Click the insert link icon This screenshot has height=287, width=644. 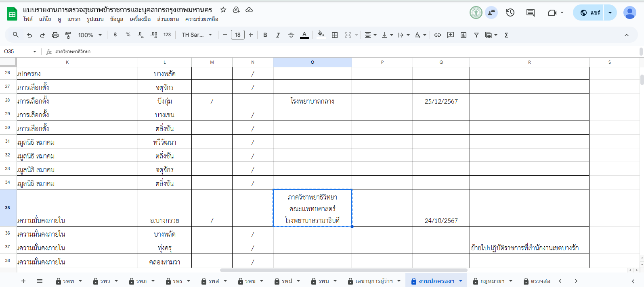(437, 35)
